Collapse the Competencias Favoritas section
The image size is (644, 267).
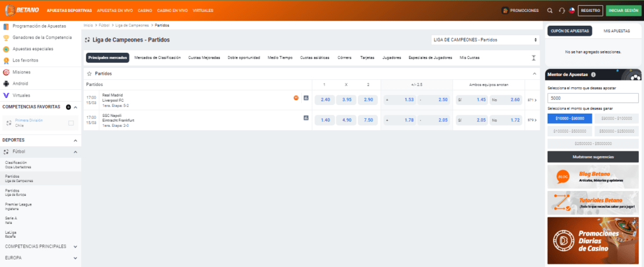coord(75,107)
